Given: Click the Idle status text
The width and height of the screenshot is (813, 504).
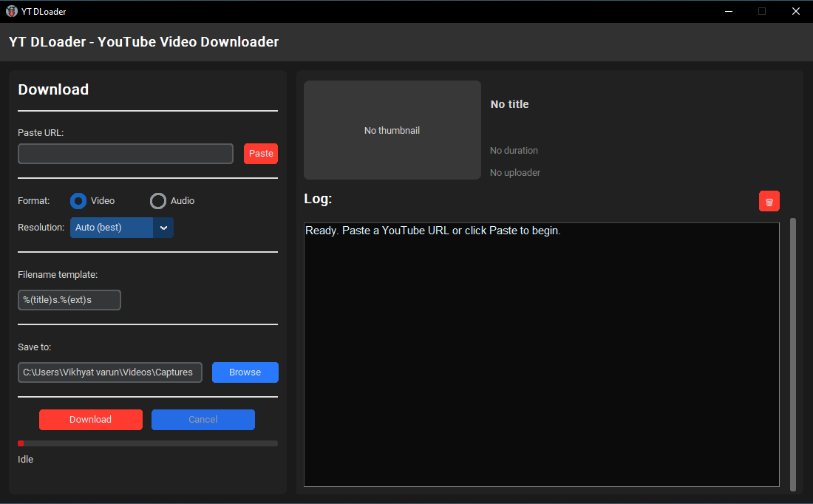Looking at the screenshot, I should (x=25, y=459).
